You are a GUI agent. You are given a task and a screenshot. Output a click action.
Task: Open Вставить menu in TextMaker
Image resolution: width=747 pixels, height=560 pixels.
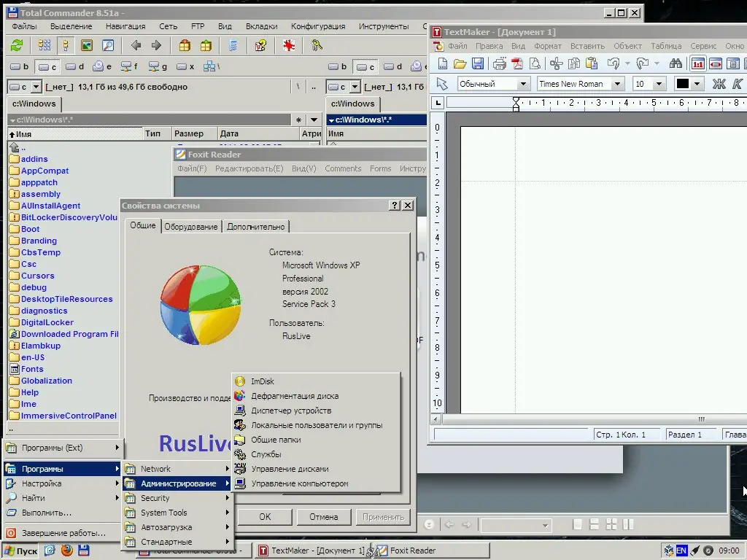(x=587, y=46)
